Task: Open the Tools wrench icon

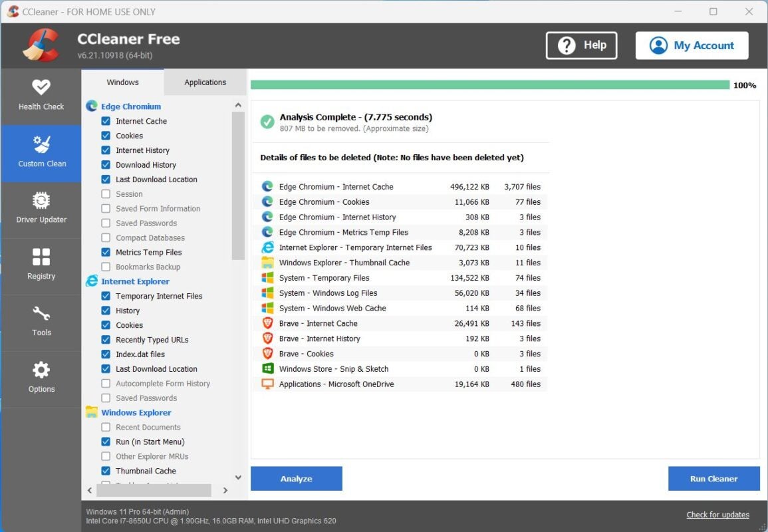Action: point(41,321)
